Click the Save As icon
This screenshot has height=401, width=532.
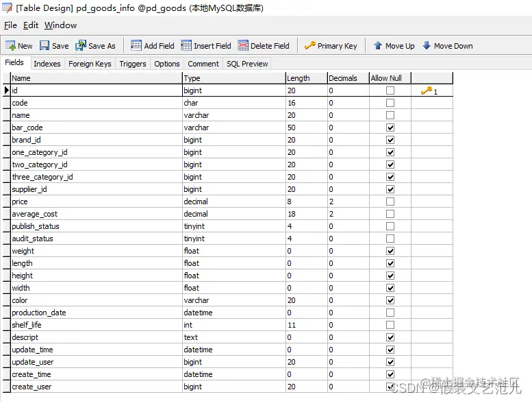[81, 45]
